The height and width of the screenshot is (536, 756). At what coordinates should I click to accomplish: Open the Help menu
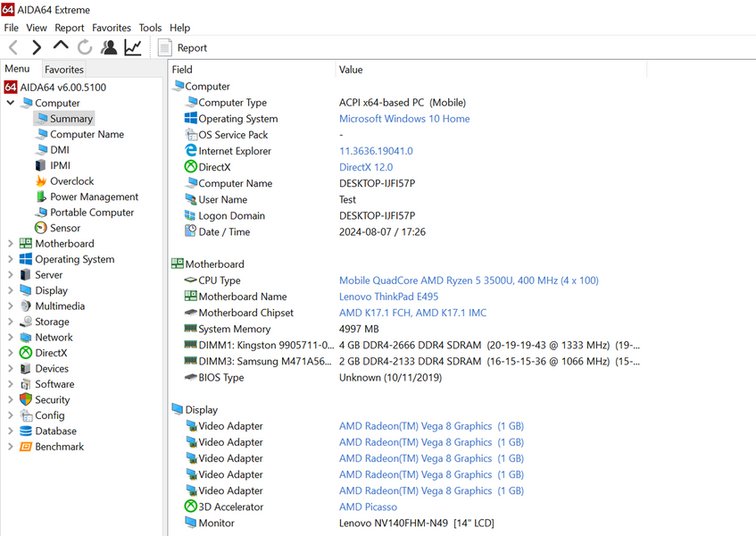coord(179,28)
